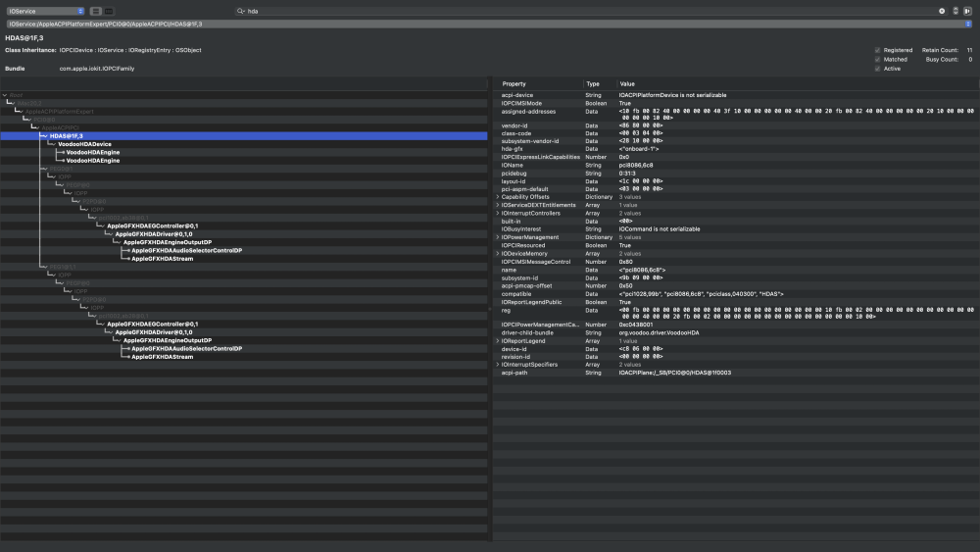Select the IOBusyInterest property row
The image size is (980, 552).
(x=737, y=228)
